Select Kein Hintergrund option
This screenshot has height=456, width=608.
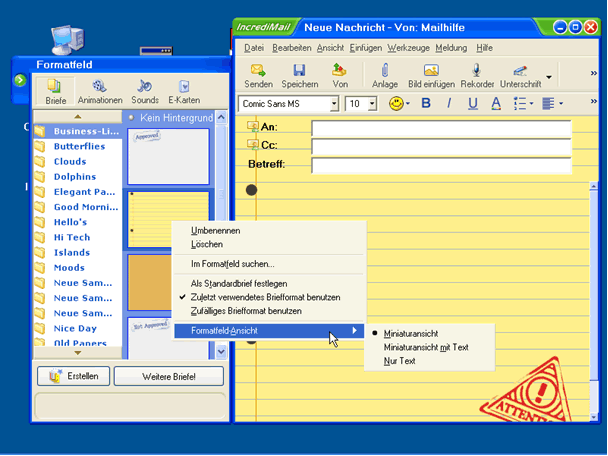pos(171,117)
